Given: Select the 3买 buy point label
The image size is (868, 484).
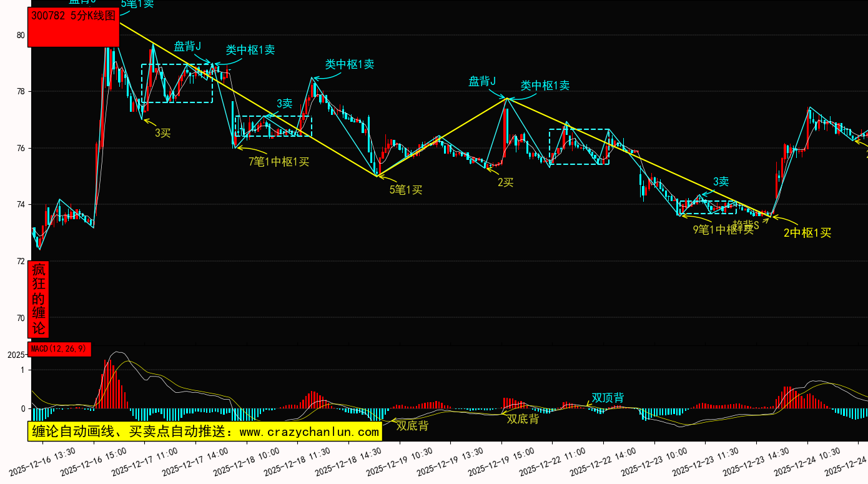Looking at the screenshot, I should tap(163, 132).
